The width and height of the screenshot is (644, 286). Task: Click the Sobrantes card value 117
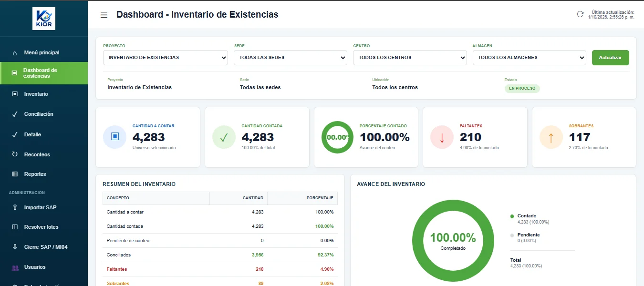[580, 137]
